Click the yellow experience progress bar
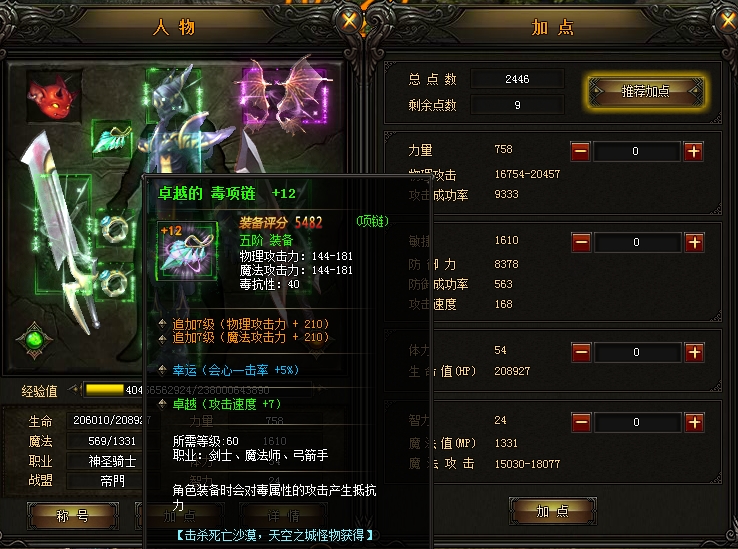The width and height of the screenshot is (738, 549). pos(104,390)
